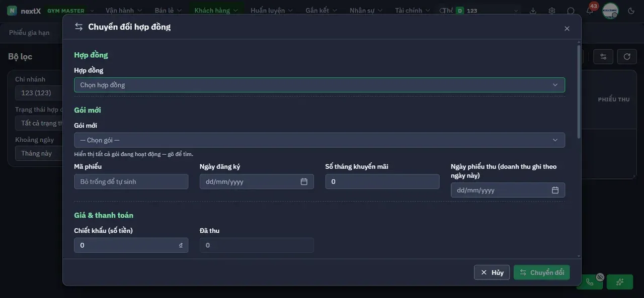Open the Tài chính menu
The image size is (644, 298).
click(x=413, y=11)
